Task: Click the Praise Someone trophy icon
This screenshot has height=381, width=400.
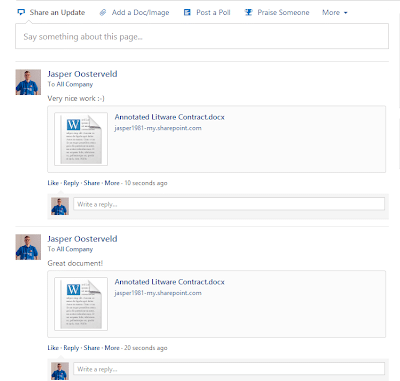Action: [248, 13]
